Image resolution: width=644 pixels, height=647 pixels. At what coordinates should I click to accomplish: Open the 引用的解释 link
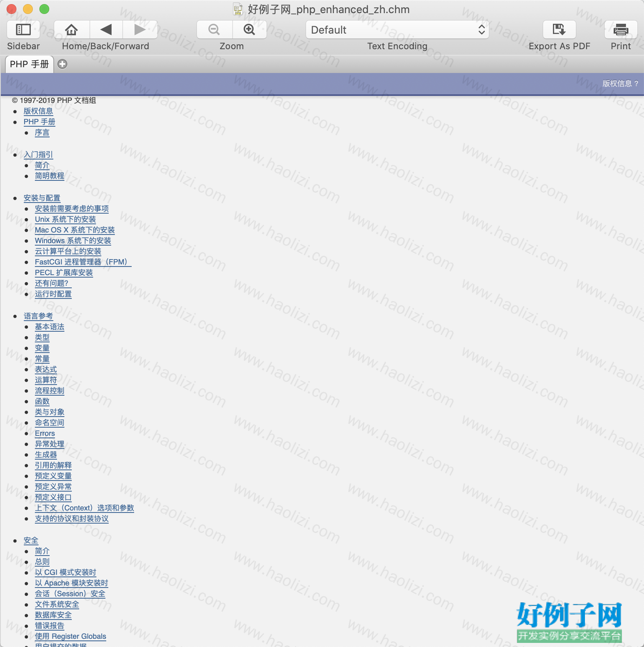(x=53, y=465)
